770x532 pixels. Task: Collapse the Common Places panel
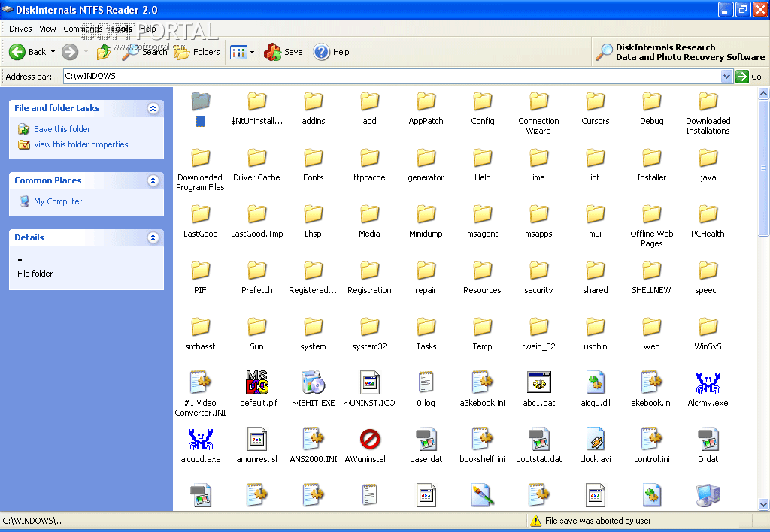[153, 180]
